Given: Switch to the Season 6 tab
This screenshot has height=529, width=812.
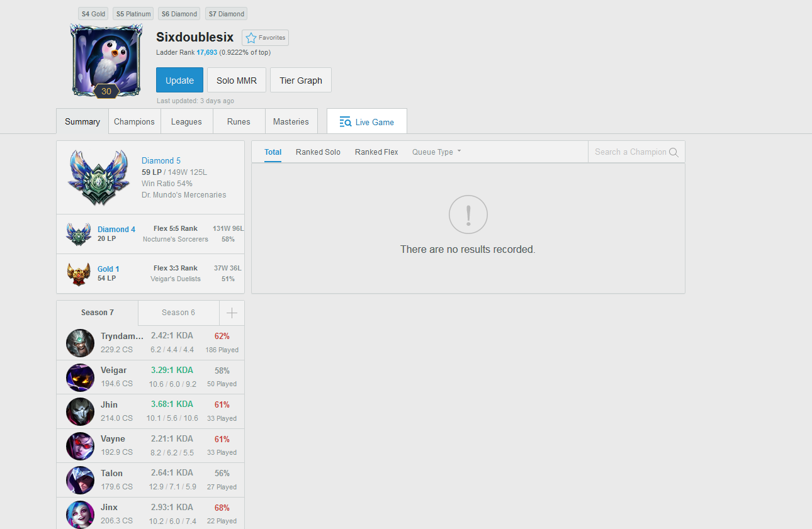Looking at the screenshot, I should 178,313.
